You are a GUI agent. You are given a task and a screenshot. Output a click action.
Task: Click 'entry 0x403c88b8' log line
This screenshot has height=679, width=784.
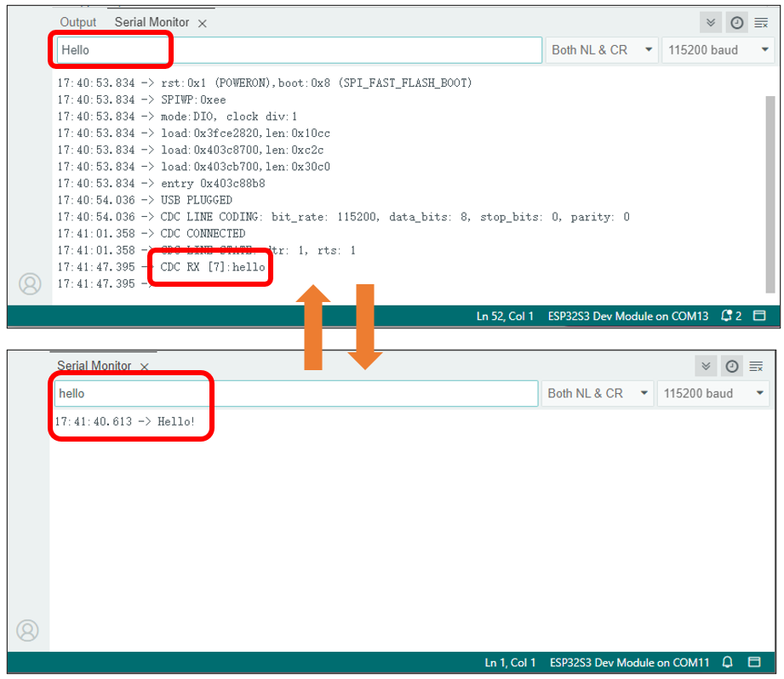162,184
